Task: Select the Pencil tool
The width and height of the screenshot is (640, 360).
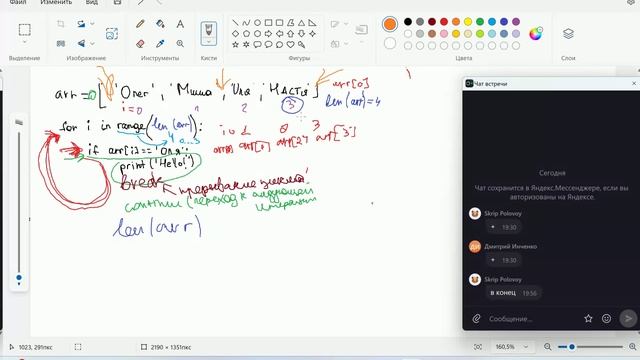Action: (140, 24)
